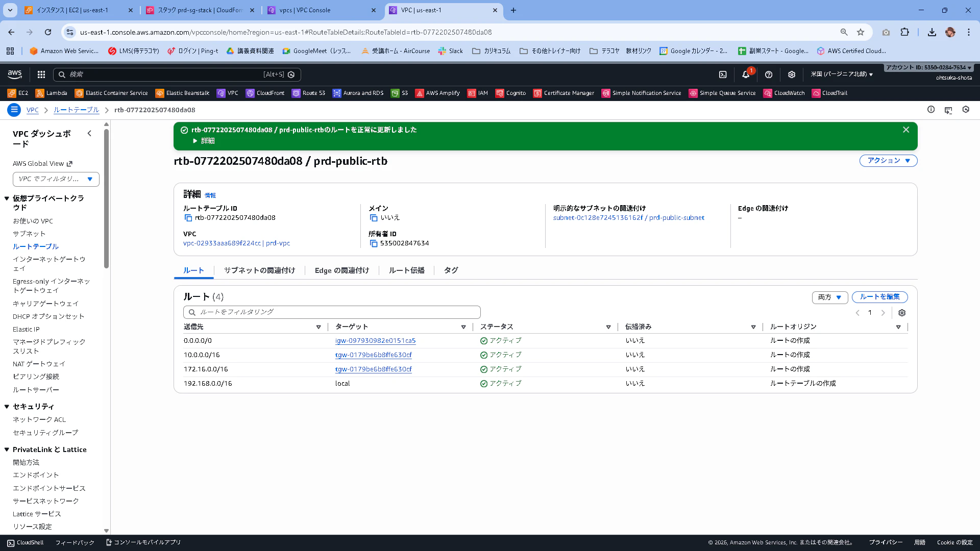980x551 pixels.
Task: Open the 両方 filter dropdown
Action: [x=830, y=297]
